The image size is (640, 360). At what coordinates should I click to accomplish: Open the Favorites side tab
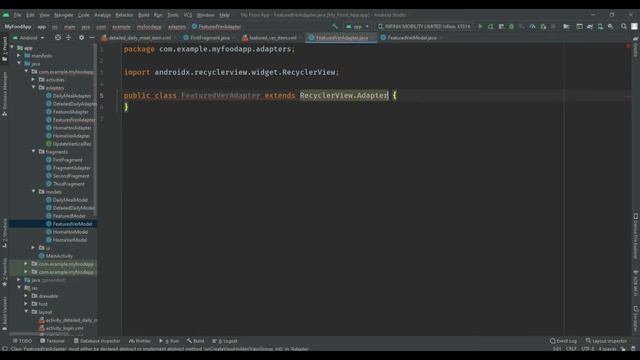tap(4, 272)
